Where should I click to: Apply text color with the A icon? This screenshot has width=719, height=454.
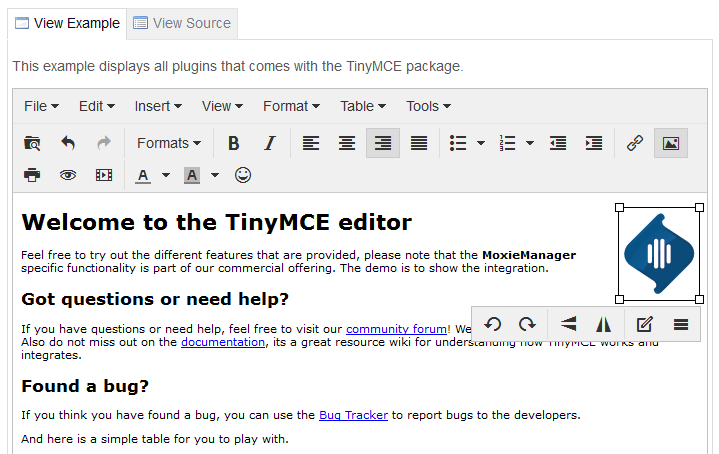tap(143, 175)
